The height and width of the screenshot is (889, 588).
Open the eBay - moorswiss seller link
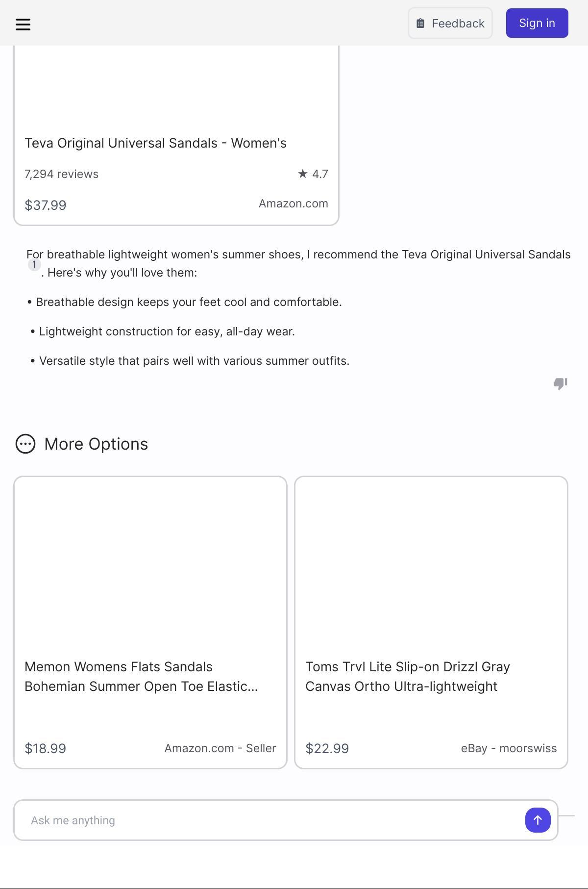(x=508, y=748)
